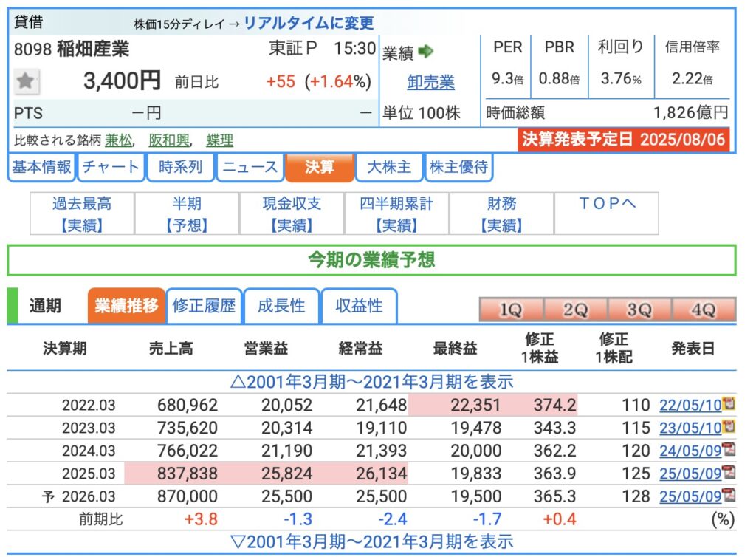Click the 1Q quarter button
Image resolution: width=756 pixels, height=557 pixels.
pyautogui.click(x=511, y=310)
